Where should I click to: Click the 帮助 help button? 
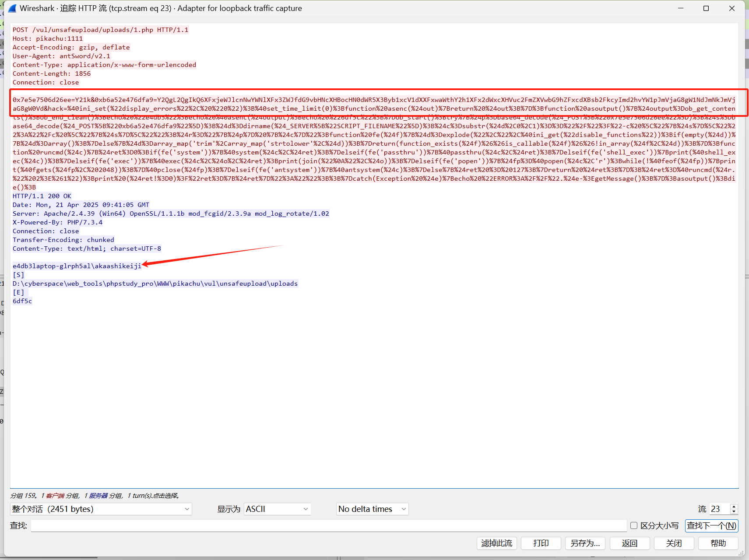coord(718,543)
